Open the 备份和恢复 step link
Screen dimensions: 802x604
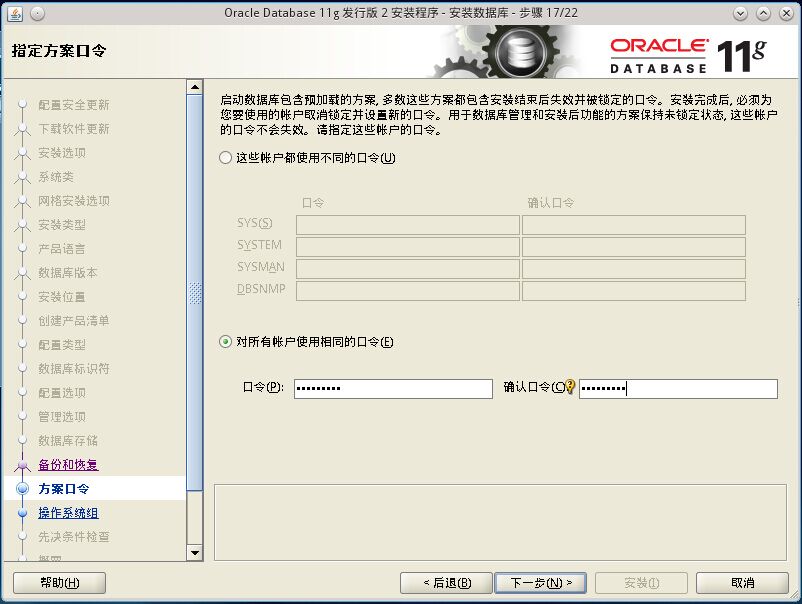coord(68,464)
